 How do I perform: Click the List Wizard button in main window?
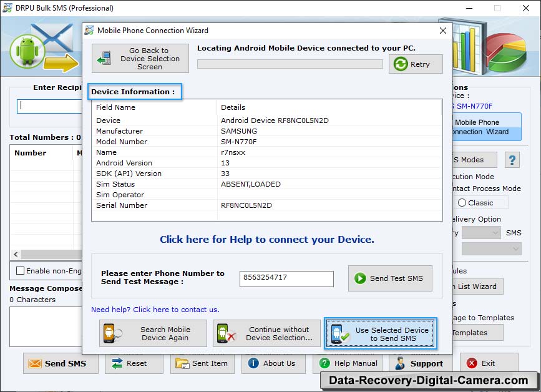click(478, 287)
